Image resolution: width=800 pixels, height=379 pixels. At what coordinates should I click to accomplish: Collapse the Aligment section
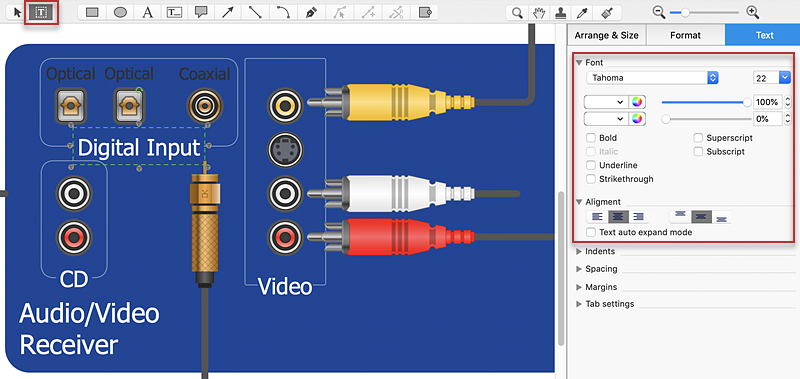tap(579, 202)
